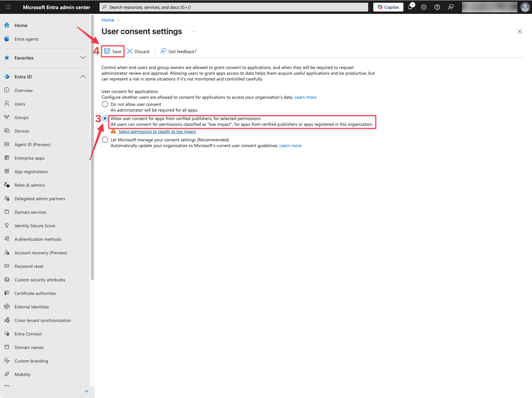Click the Identity Secure Score trophy icon
This screenshot has width=532, height=398.
coord(7,225)
